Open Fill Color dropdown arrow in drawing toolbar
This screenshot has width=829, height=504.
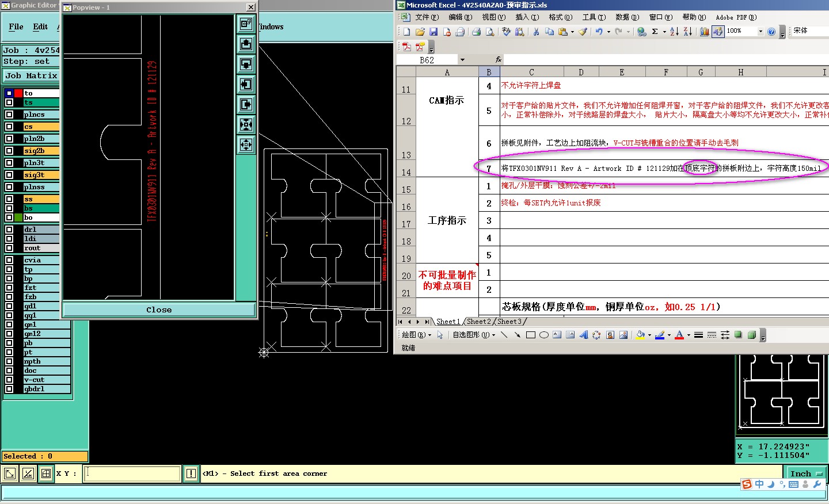[649, 335]
